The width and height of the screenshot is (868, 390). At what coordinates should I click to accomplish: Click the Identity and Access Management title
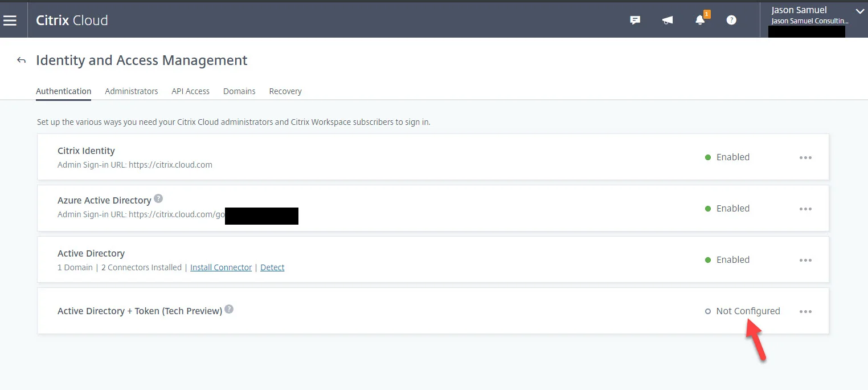pyautogui.click(x=142, y=60)
